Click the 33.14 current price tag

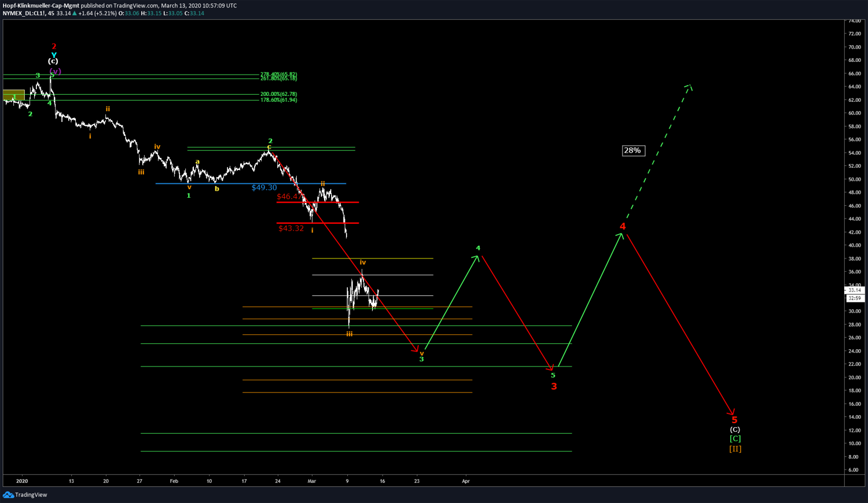[854, 290]
